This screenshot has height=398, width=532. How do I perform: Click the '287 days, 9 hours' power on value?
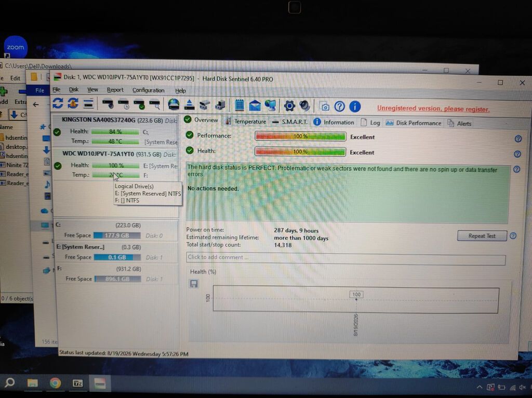click(x=296, y=230)
